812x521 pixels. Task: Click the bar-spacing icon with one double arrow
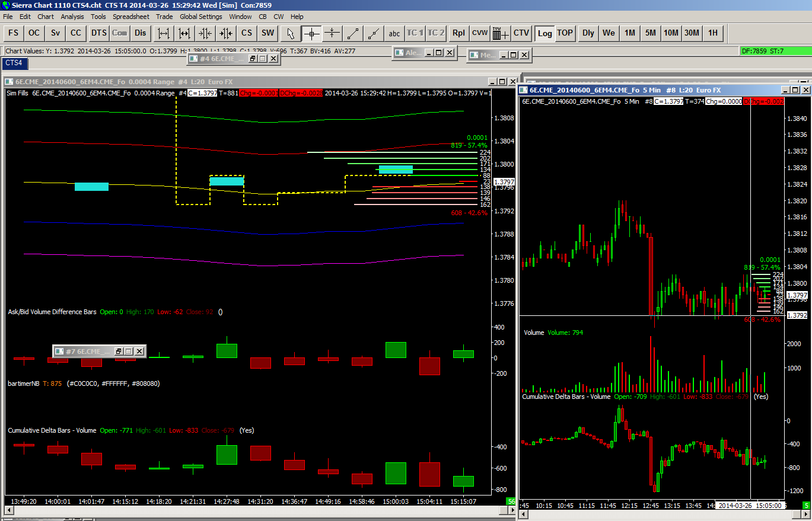(x=184, y=33)
